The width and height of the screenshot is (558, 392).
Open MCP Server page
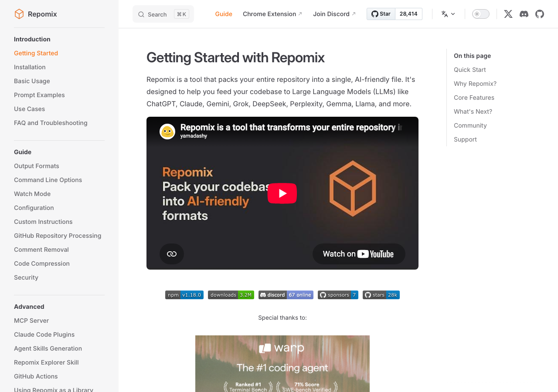point(31,321)
